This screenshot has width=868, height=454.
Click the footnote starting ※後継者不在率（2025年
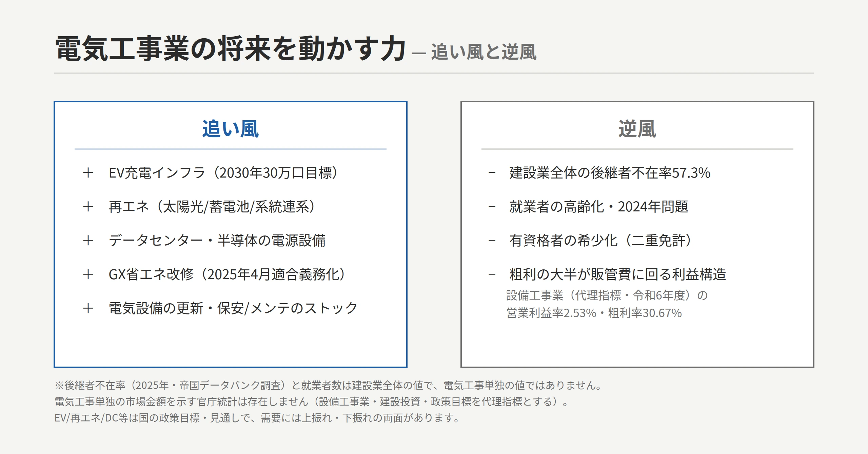pyautogui.click(x=328, y=385)
